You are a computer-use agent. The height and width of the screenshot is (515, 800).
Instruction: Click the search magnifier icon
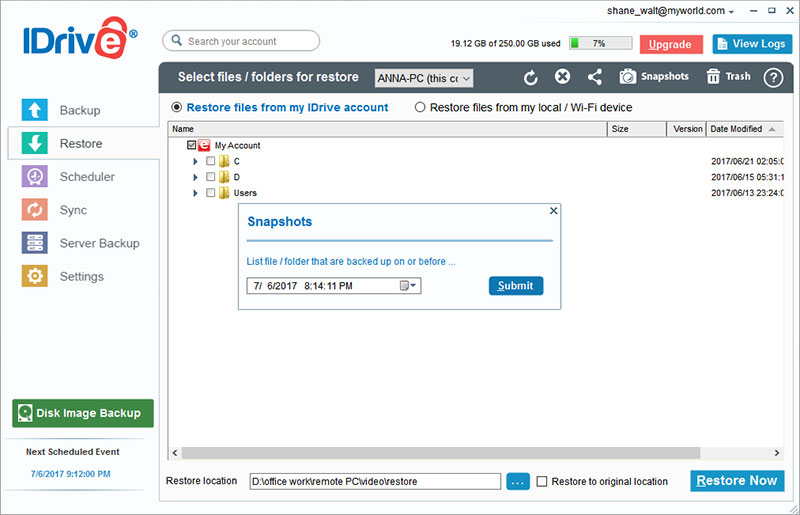point(177,40)
